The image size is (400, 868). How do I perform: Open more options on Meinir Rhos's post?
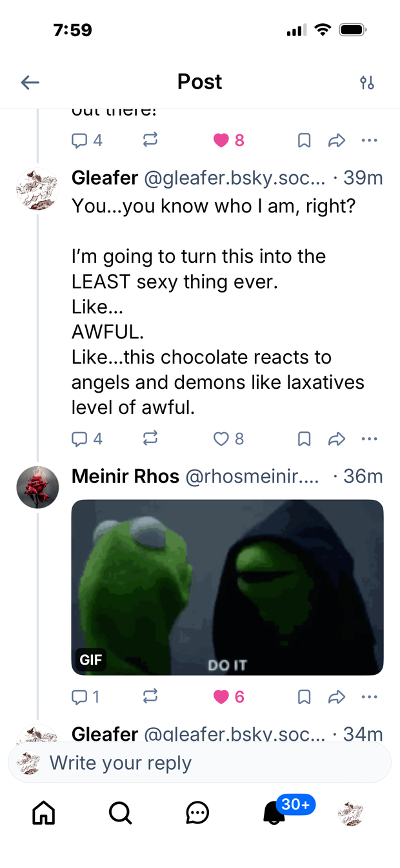click(369, 697)
